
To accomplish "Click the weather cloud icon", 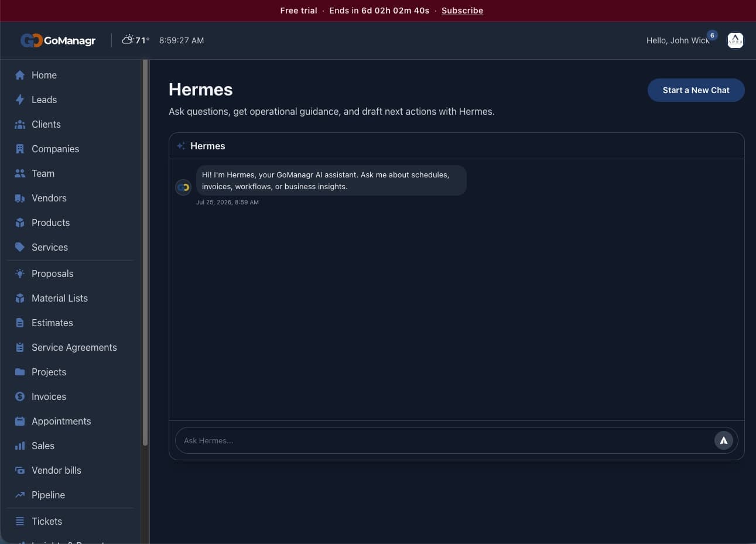I will click(128, 40).
